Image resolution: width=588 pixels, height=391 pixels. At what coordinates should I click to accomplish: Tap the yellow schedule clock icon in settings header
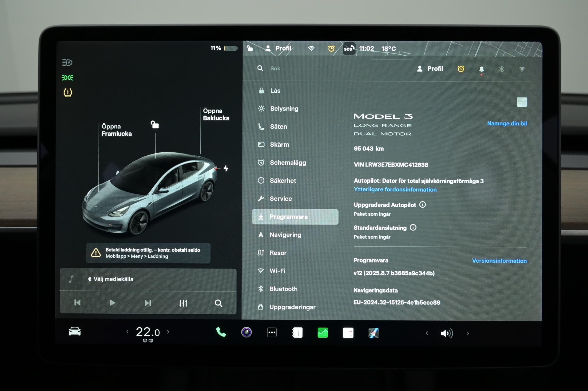(x=461, y=69)
